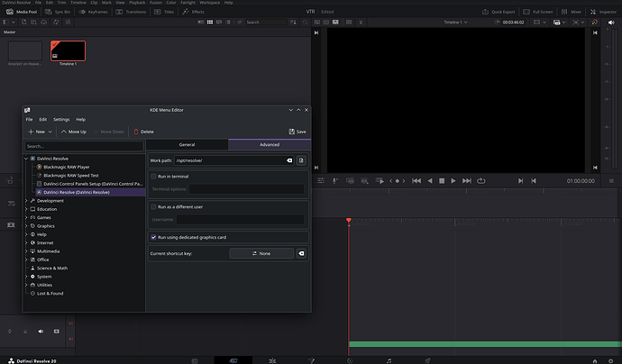Stop playback in the viewer
The width and height of the screenshot is (622, 364).
[442, 181]
